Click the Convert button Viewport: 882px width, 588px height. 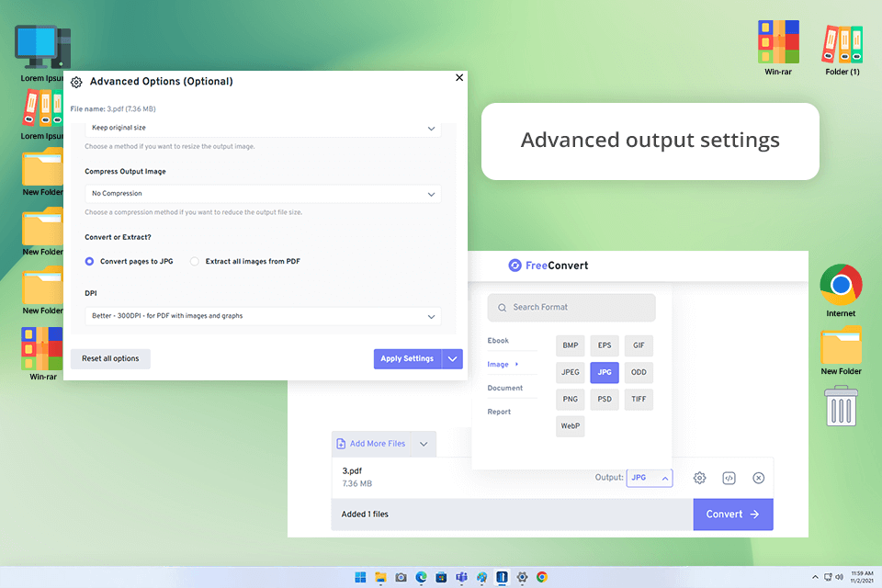click(733, 514)
